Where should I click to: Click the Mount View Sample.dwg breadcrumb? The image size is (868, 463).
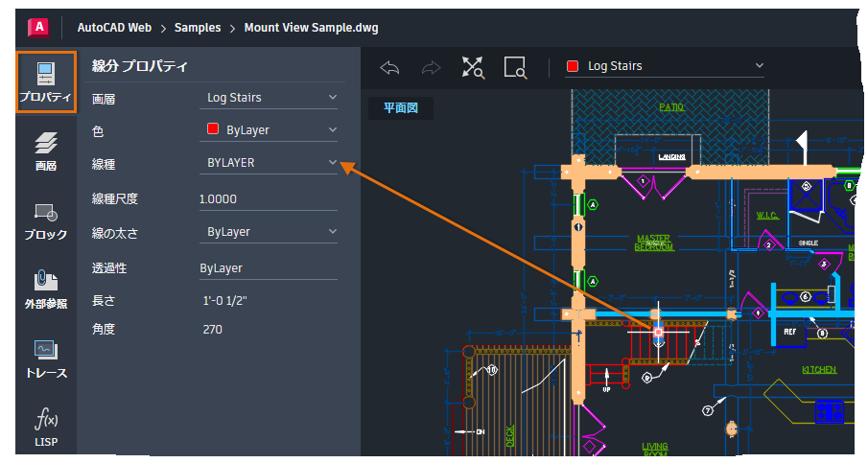311,28
